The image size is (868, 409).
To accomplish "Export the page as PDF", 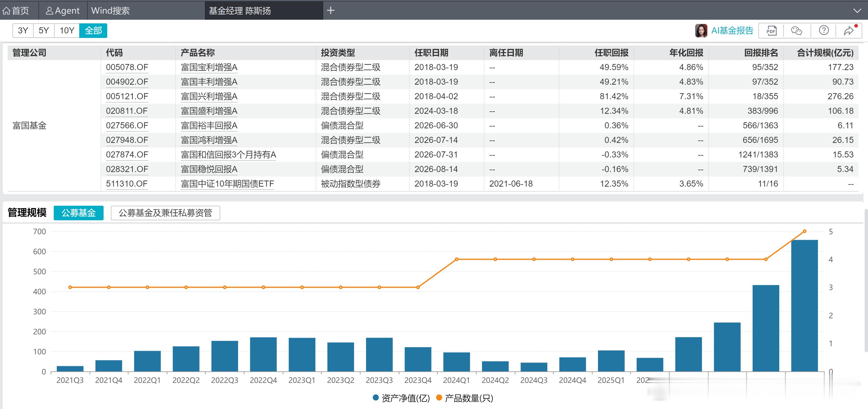I will (771, 31).
